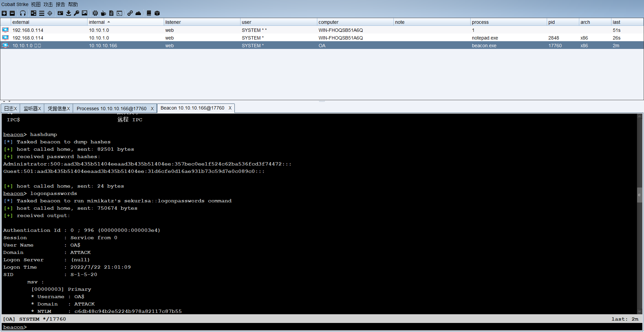Click the chain link host file icon
This screenshot has width=644, height=332.
click(x=130, y=13)
